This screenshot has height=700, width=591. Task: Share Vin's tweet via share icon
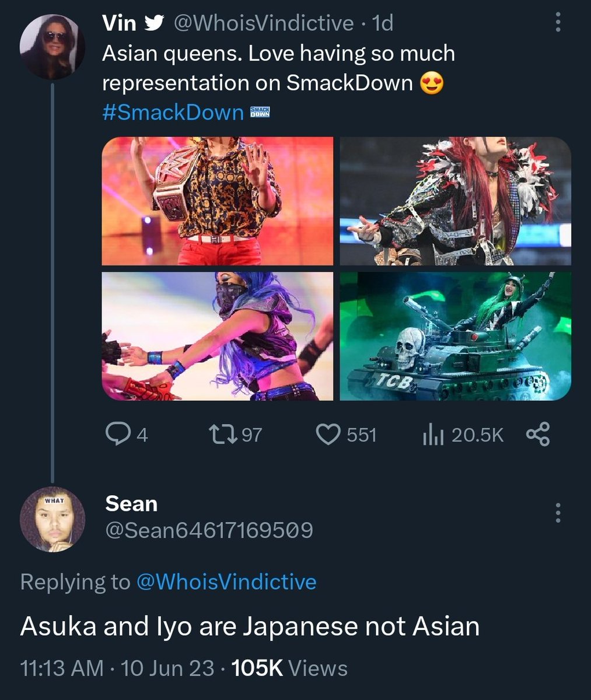(538, 435)
